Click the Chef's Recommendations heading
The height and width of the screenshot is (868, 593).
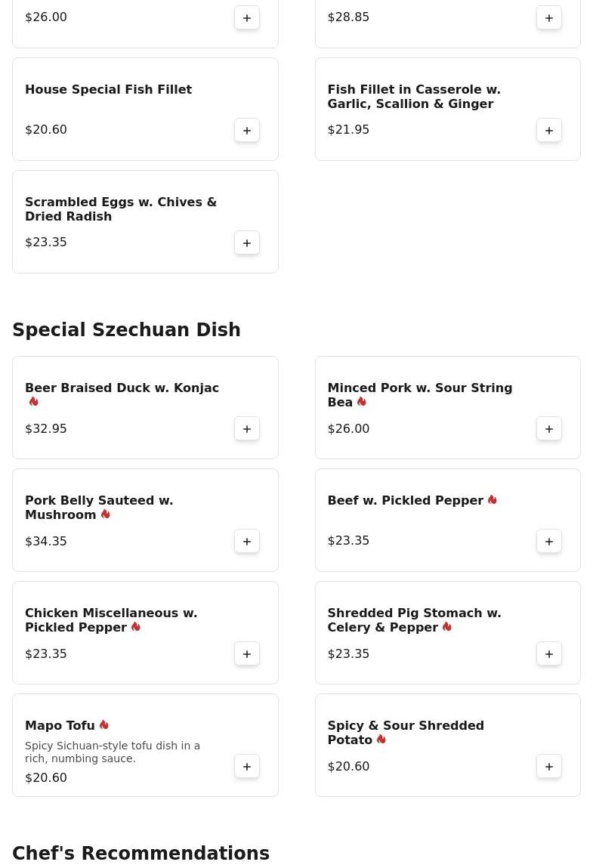[141, 853]
